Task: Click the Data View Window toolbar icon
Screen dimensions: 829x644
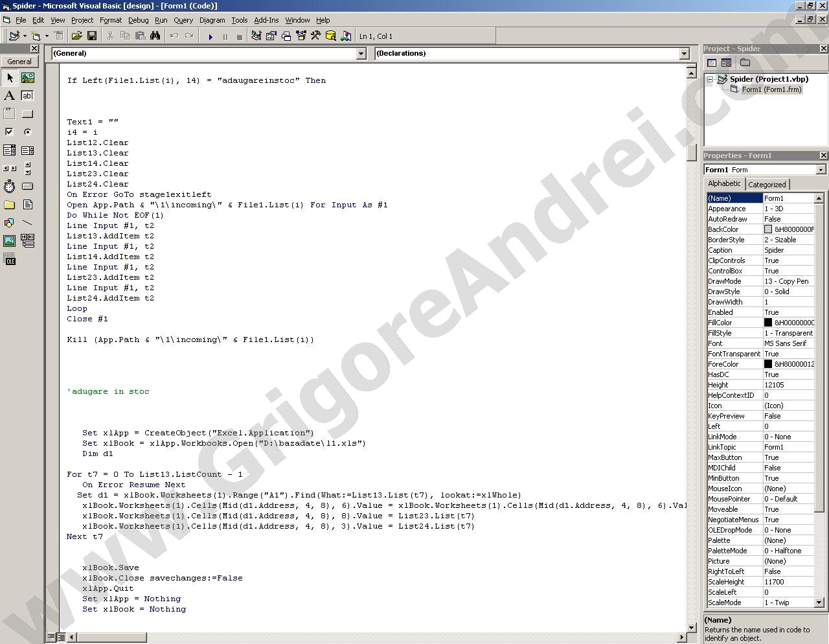Action: coord(331,36)
